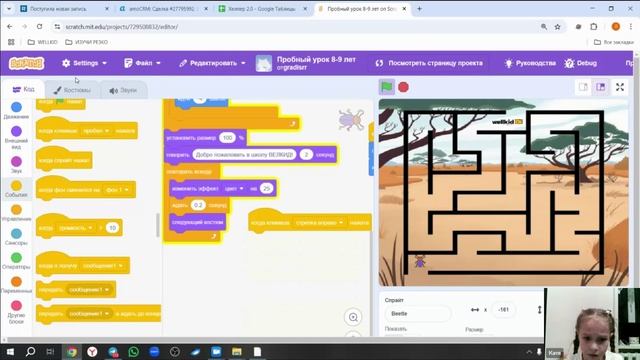The image size is (640, 360).
Task: Click the size value 100 input
Action: click(x=227, y=138)
